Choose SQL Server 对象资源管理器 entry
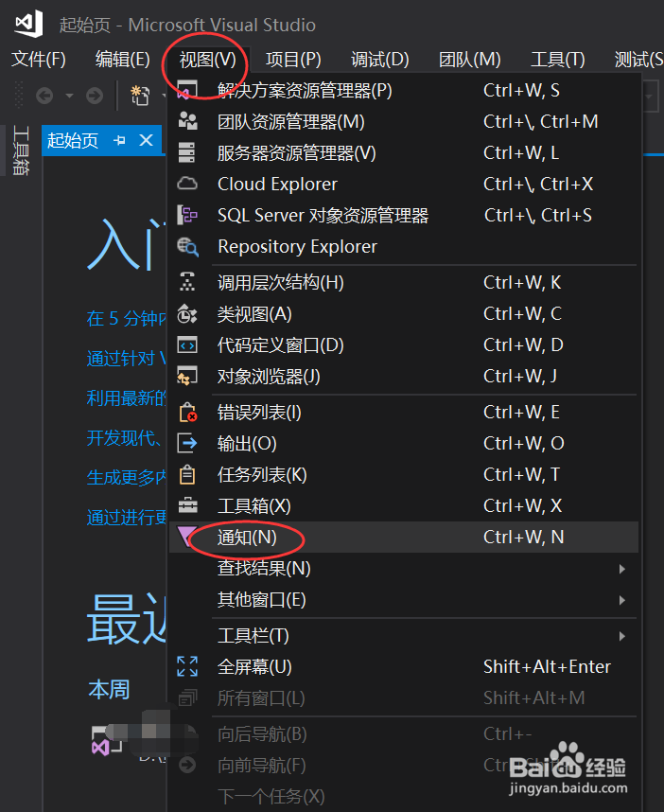 coord(404,215)
